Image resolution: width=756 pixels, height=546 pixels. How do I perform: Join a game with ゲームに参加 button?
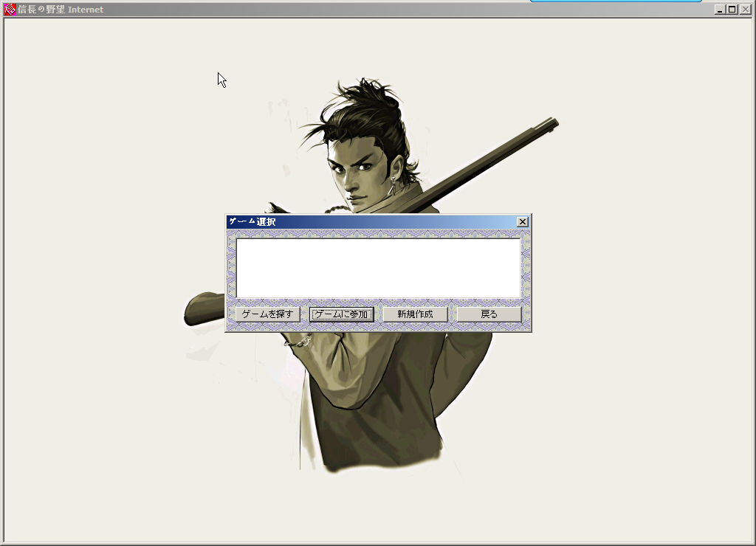click(341, 314)
